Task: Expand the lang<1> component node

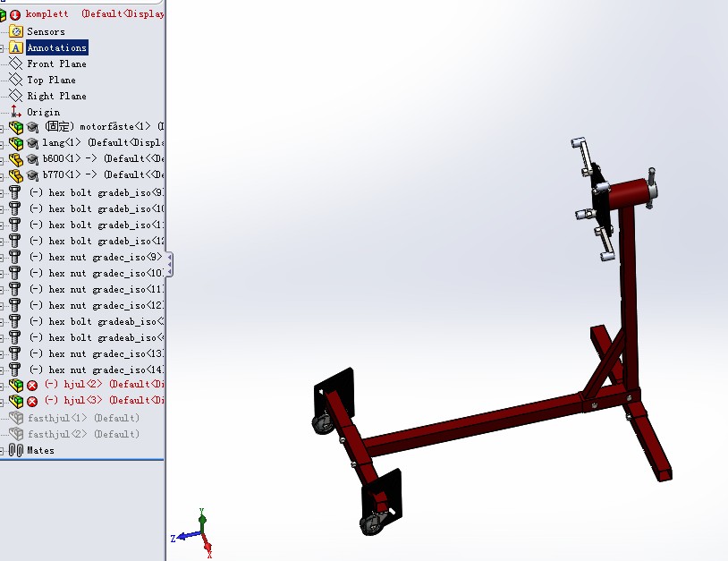Action: 2,143
